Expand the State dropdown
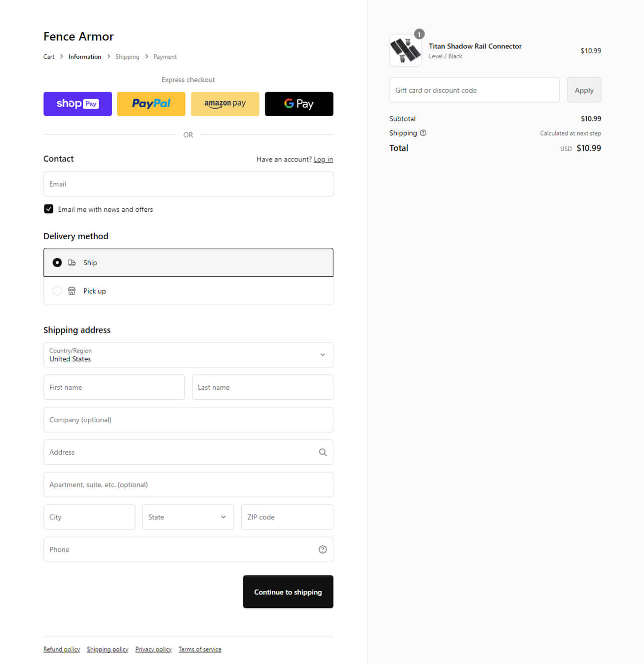 pyautogui.click(x=188, y=517)
